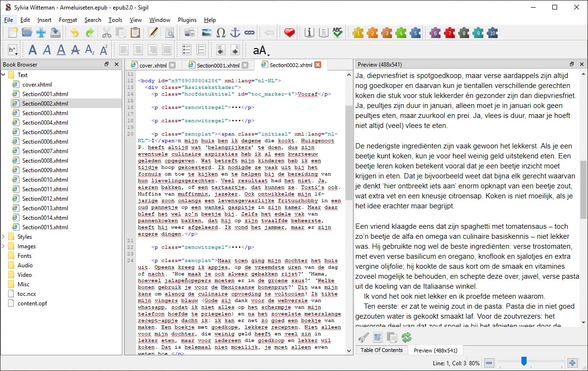This screenshot has height=371, width=588.
Task: Toggle strikethrough text formatting
Action: pos(75,50)
